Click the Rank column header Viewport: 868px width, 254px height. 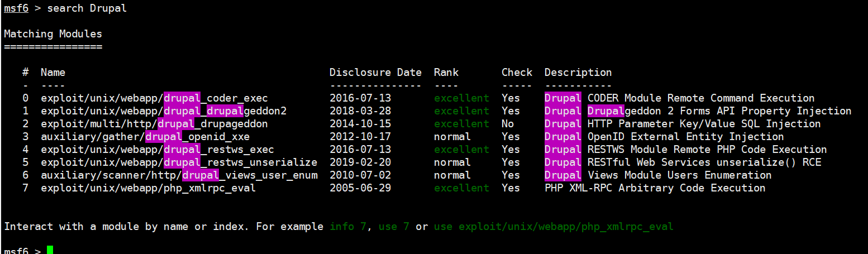(x=446, y=73)
